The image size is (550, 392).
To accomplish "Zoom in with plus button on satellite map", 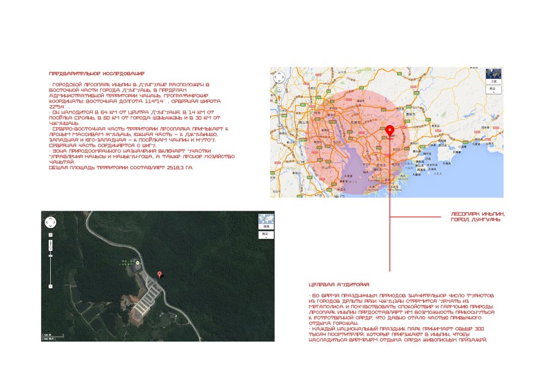I will pyautogui.click(x=51, y=234).
